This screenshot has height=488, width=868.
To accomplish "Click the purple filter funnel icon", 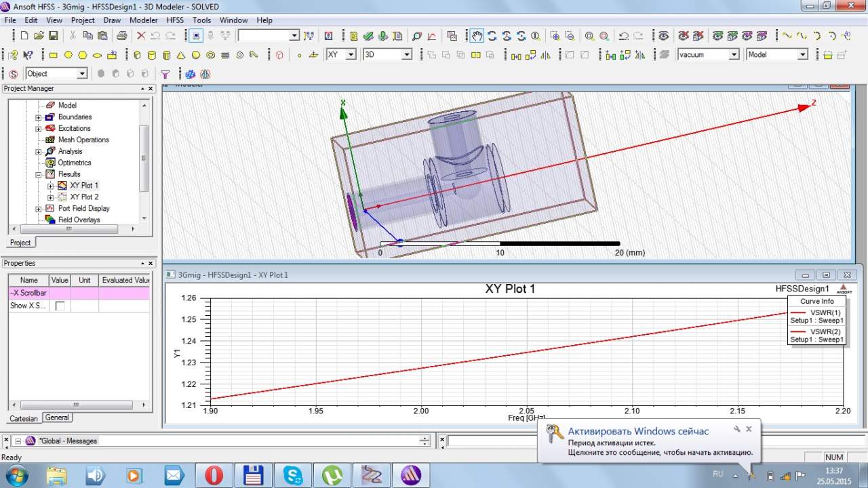I will coord(165,74).
